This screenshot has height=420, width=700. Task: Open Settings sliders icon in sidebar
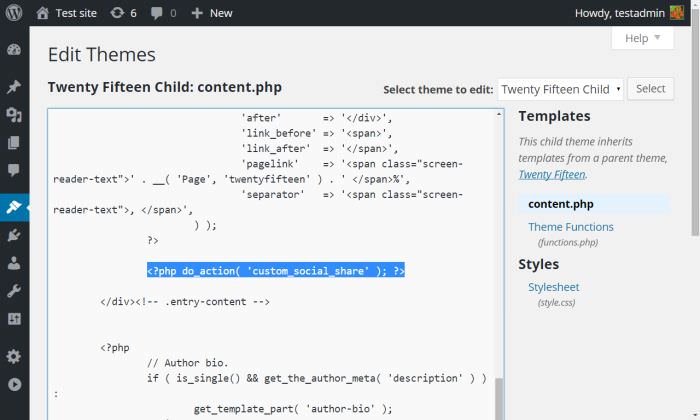point(14,319)
